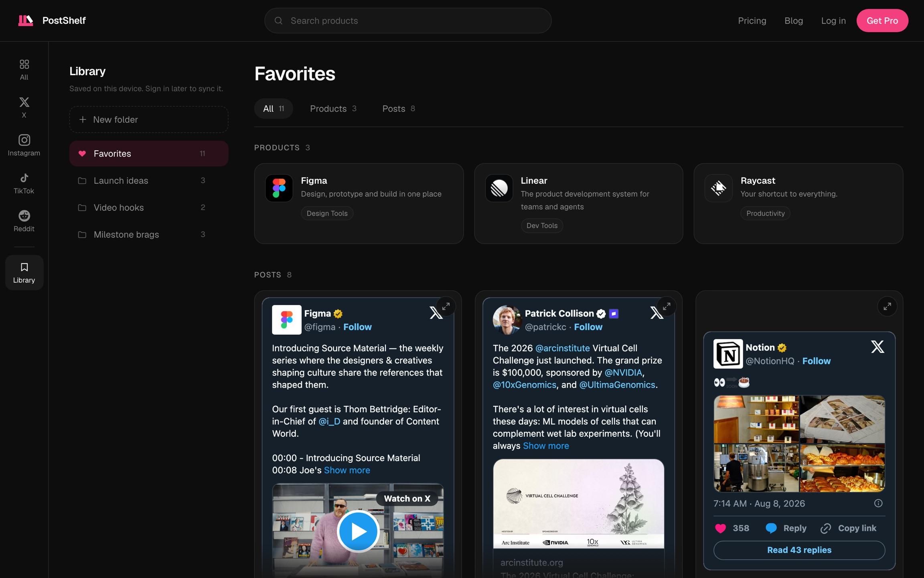Click the Watch on X button
This screenshot has width=924, height=578.
407,499
